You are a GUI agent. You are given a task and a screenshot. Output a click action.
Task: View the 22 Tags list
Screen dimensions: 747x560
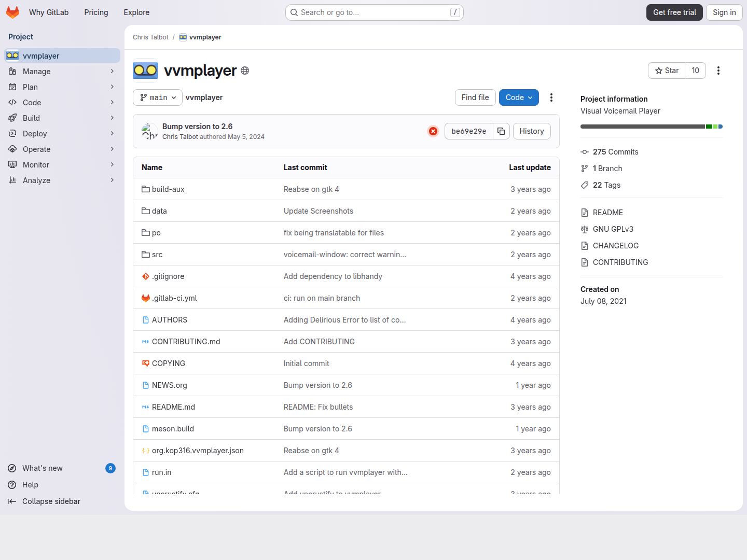pos(606,185)
